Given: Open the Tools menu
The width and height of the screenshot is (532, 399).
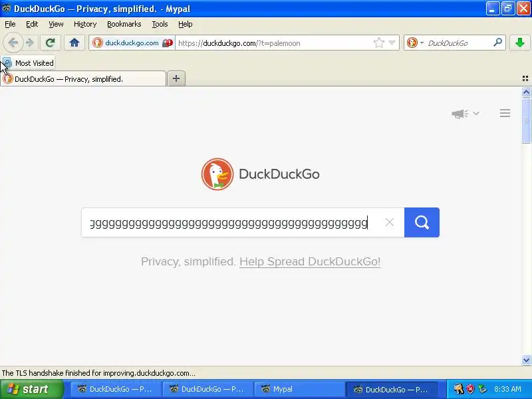Looking at the screenshot, I should tap(160, 24).
